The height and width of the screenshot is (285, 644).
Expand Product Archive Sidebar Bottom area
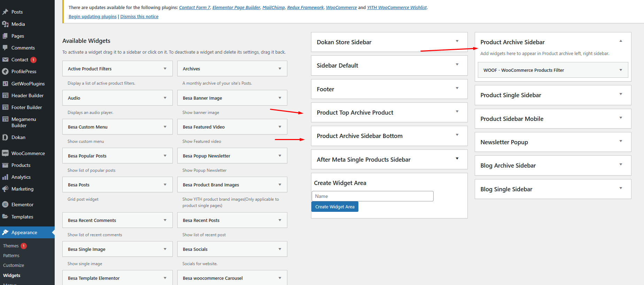pos(457,135)
